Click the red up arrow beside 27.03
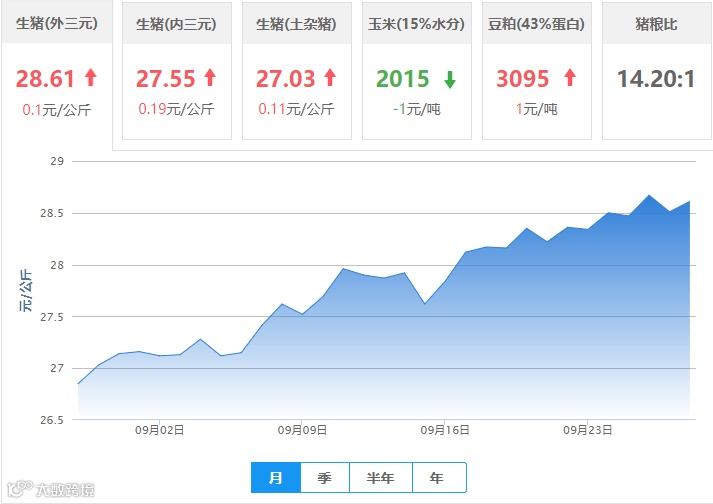 [330, 77]
